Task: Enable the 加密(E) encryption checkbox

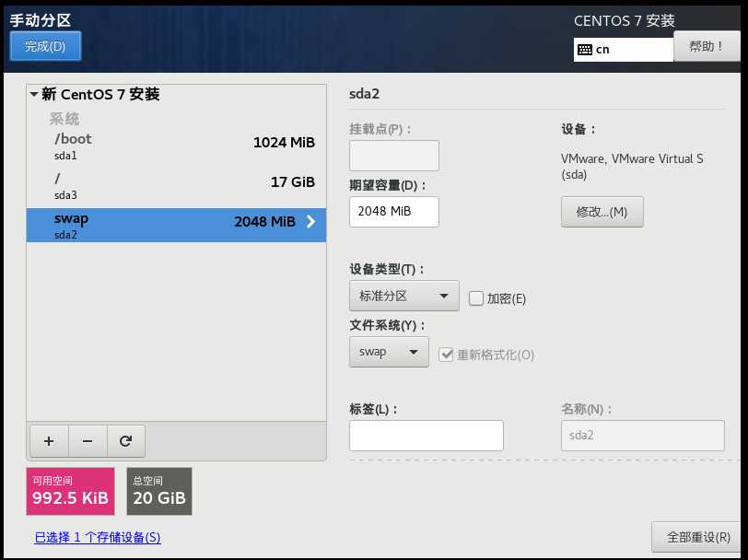Action: [x=475, y=297]
